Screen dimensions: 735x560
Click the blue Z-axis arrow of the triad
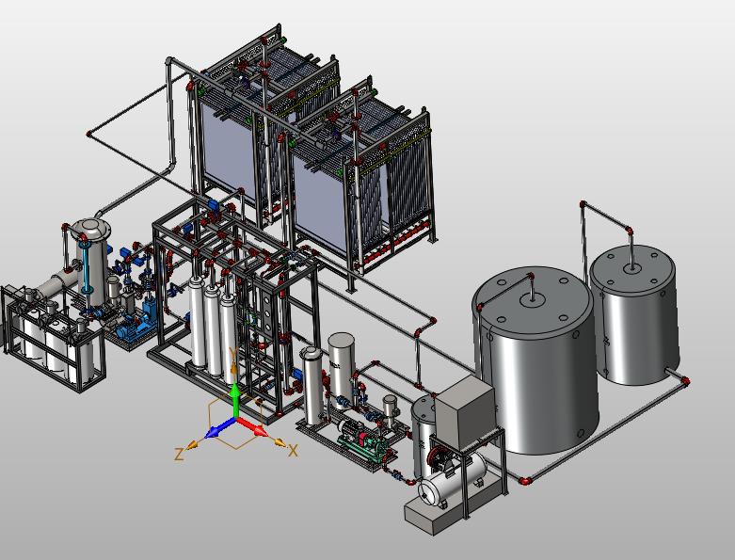[x=220, y=429]
